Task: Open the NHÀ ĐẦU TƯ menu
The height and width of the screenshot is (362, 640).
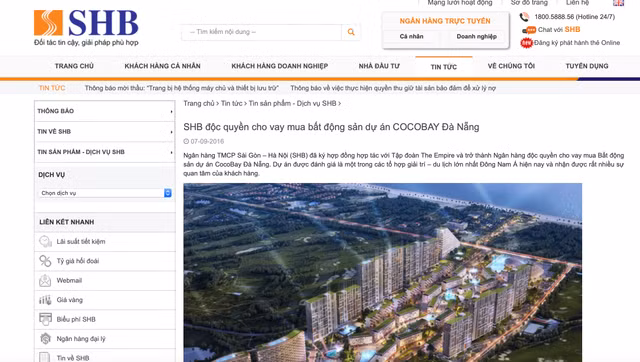Action: point(379,66)
